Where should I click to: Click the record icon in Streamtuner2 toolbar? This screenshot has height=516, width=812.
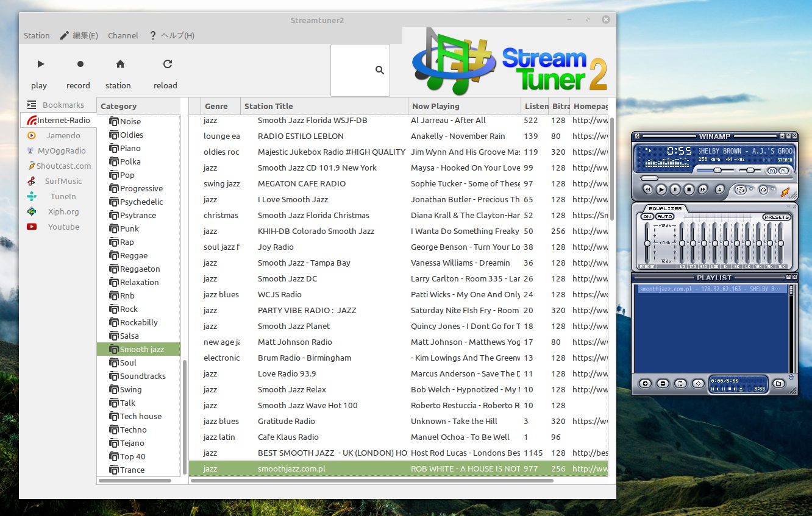click(x=80, y=64)
